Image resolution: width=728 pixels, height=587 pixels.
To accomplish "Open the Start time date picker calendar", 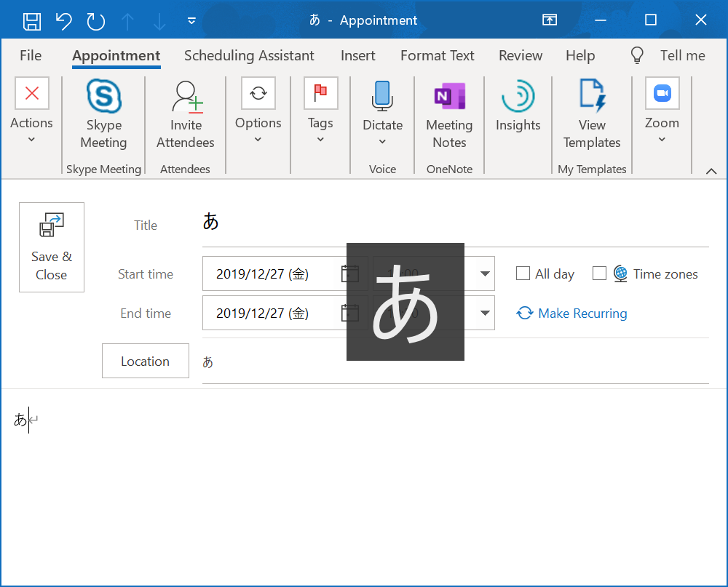I will [x=349, y=273].
